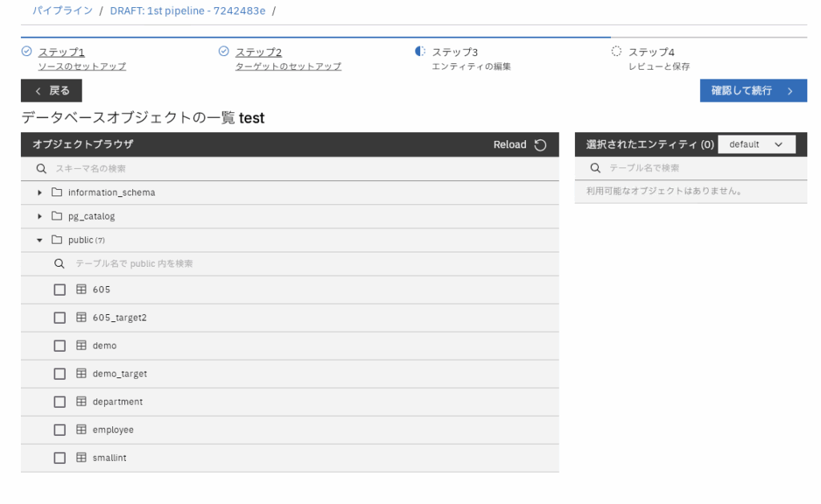Expand the information_schema schema node
Screen dimensions: 821x504
40,193
